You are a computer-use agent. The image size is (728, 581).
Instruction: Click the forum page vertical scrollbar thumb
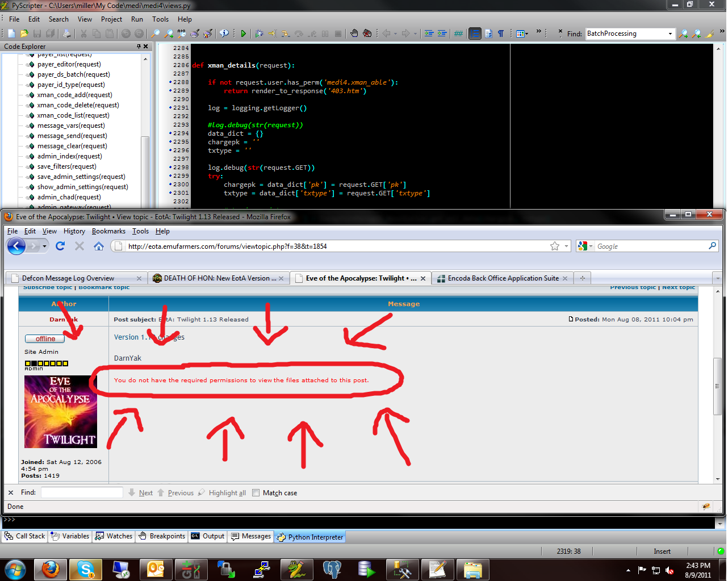718,386
